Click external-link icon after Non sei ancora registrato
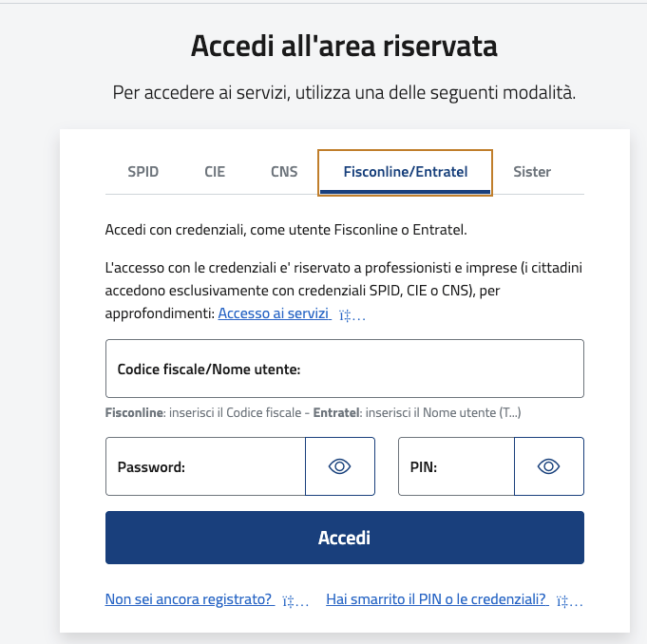 coord(295,601)
